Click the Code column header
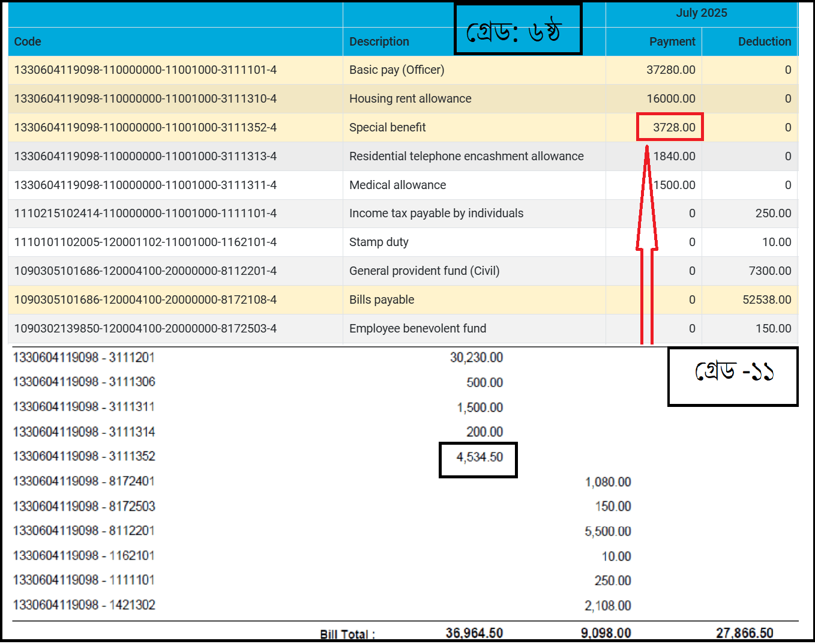 click(28, 41)
